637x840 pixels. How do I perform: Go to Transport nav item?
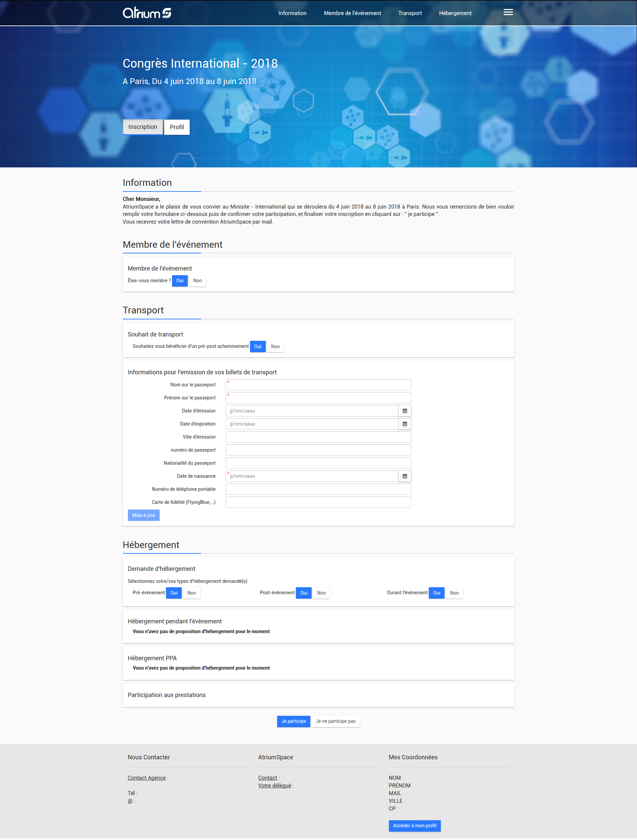410,13
